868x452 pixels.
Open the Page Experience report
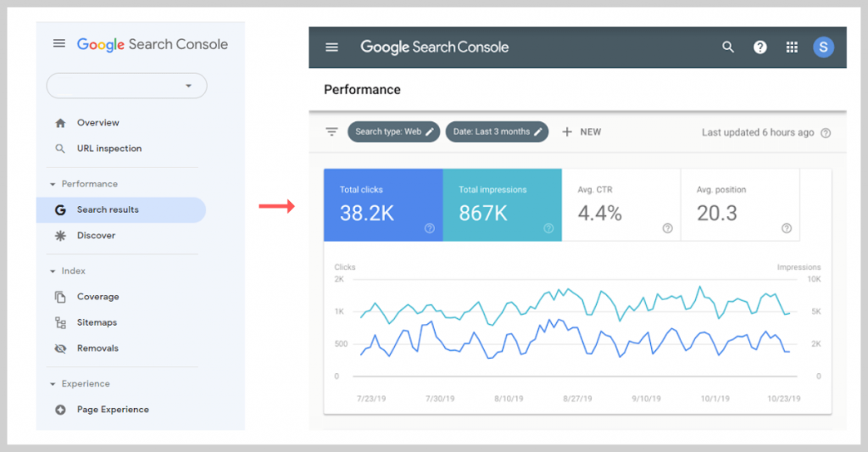tap(113, 410)
